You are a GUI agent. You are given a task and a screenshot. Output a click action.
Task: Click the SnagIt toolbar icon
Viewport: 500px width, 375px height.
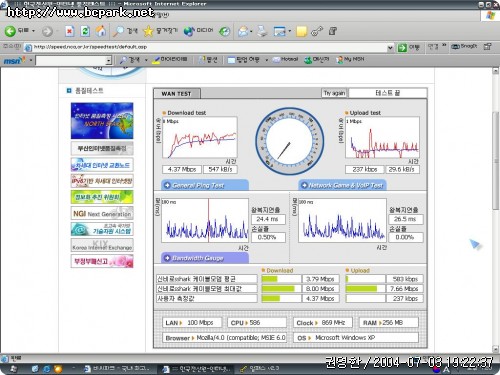[x=464, y=47]
